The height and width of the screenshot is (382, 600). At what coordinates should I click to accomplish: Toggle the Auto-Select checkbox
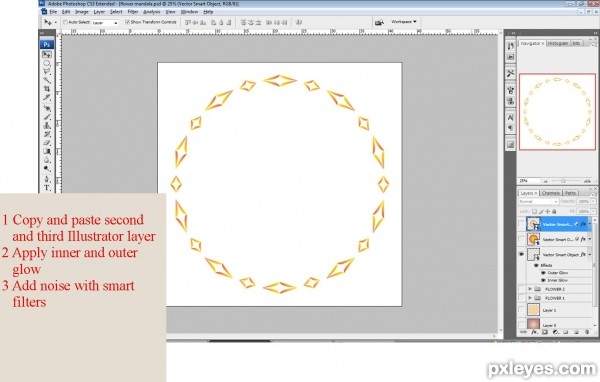click(65, 22)
